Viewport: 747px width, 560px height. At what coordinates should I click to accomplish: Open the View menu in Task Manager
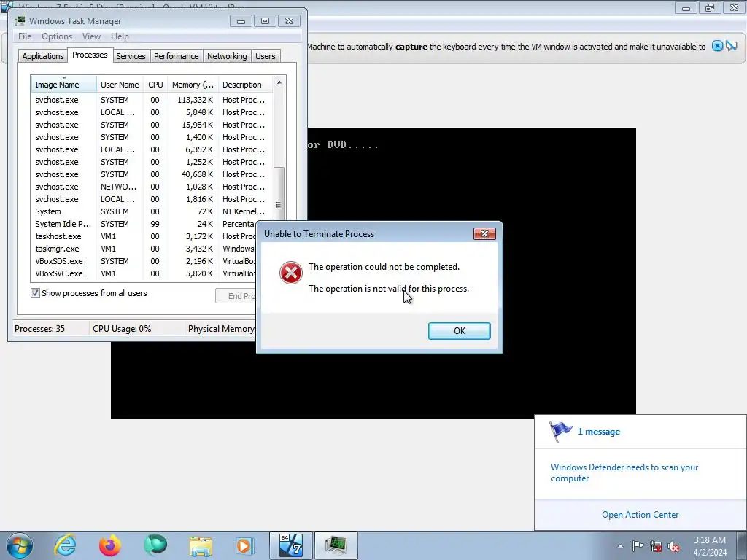coord(91,36)
